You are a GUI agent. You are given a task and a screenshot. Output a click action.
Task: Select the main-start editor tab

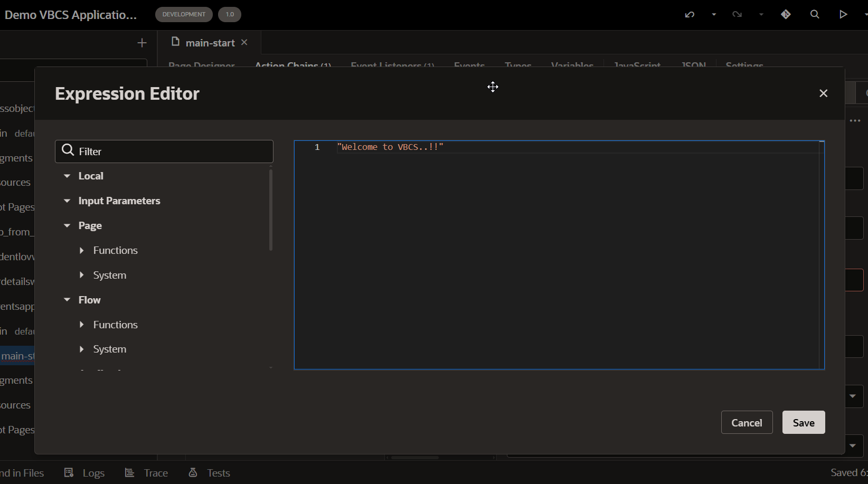click(x=209, y=43)
